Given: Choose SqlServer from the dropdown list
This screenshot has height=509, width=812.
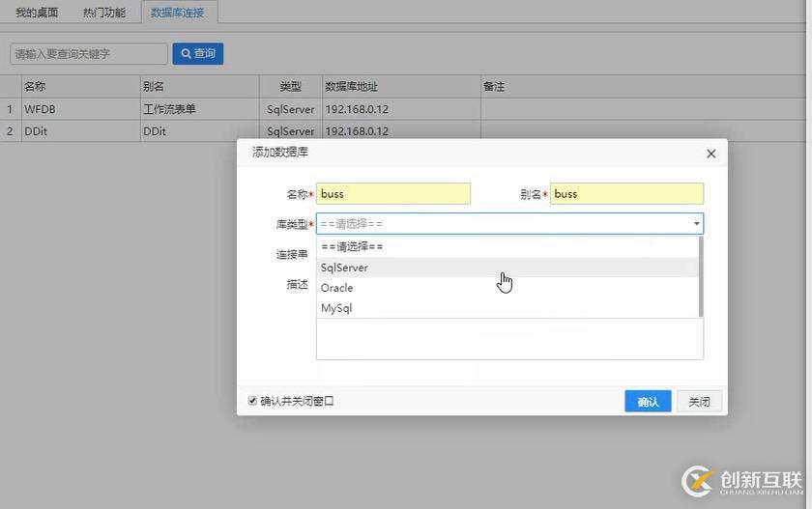Looking at the screenshot, I should point(507,268).
